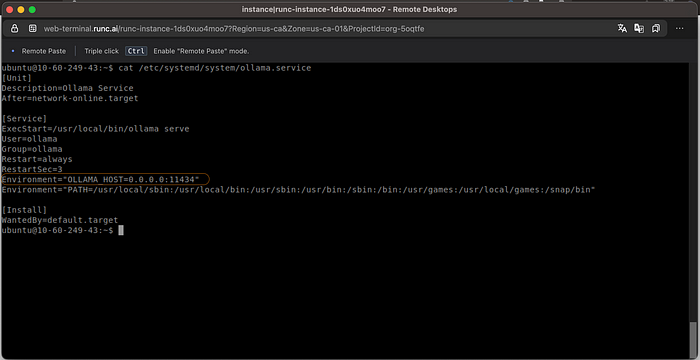Click the WantedBy=default.target line
The width and height of the screenshot is (700, 360).
point(60,220)
